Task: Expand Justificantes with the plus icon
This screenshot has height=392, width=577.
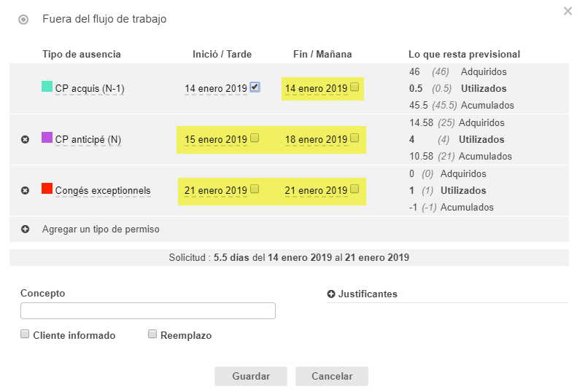Action: [331, 294]
